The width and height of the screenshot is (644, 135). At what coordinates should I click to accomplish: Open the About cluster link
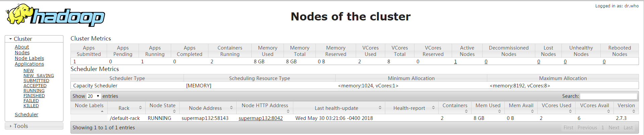tap(22, 47)
